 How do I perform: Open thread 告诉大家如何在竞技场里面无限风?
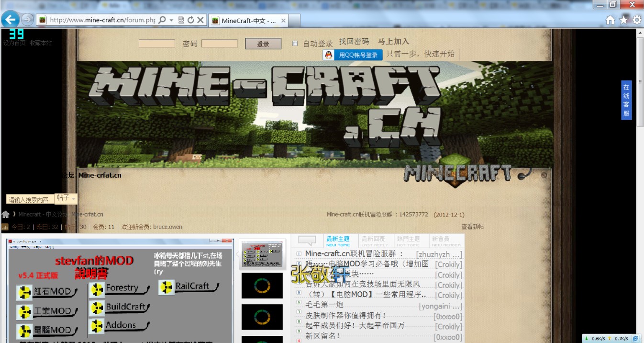point(363,284)
